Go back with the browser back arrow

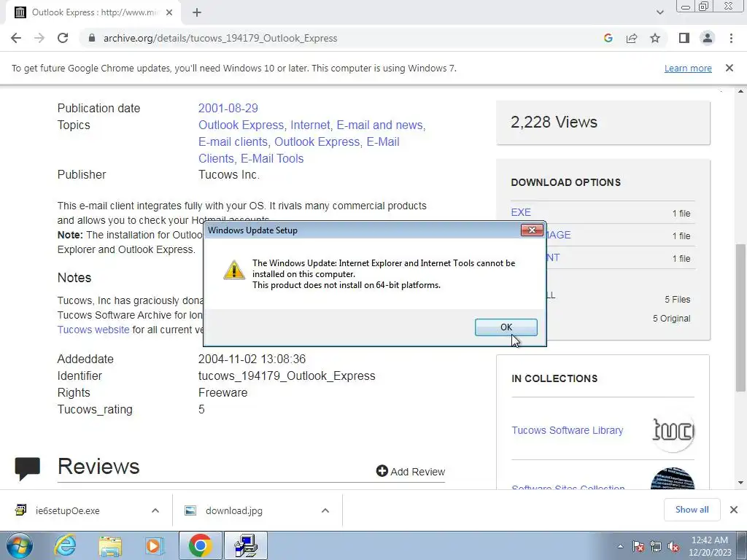pyautogui.click(x=16, y=38)
